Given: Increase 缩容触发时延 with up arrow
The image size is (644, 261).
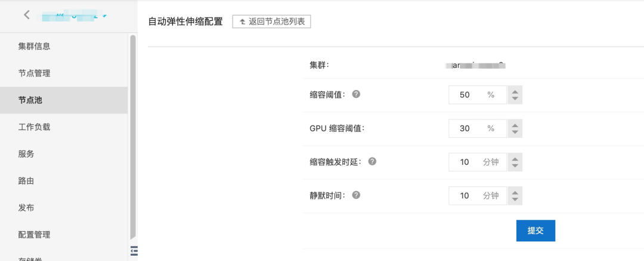Looking at the screenshot, I should tap(515, 158).
